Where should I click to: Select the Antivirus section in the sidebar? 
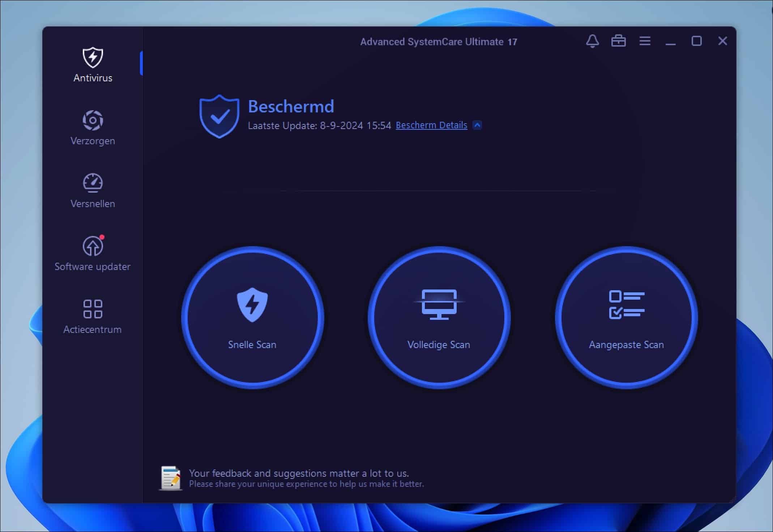[93, 65]
